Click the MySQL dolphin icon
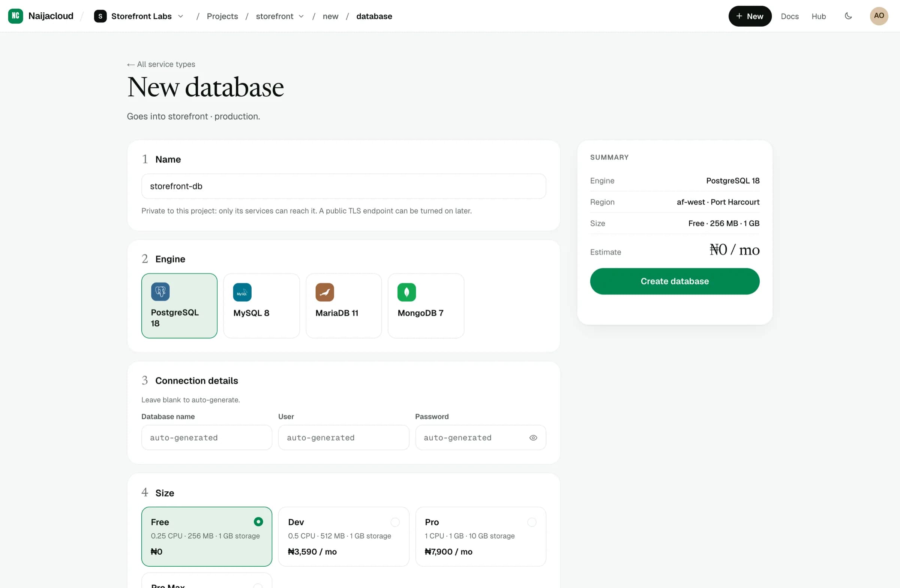The width and height of the screenshot is (900, 588). (x=242, y=292)
